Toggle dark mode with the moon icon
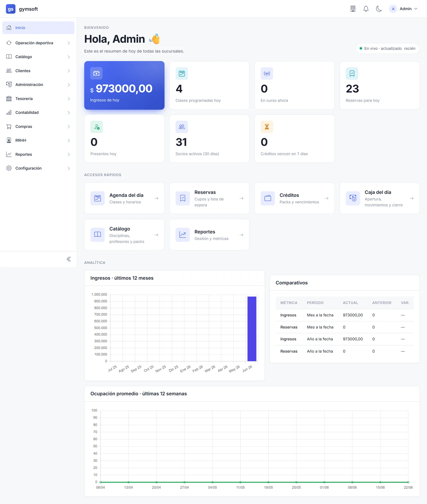Viewport: 427px width, 504px height. pos(379,9)
